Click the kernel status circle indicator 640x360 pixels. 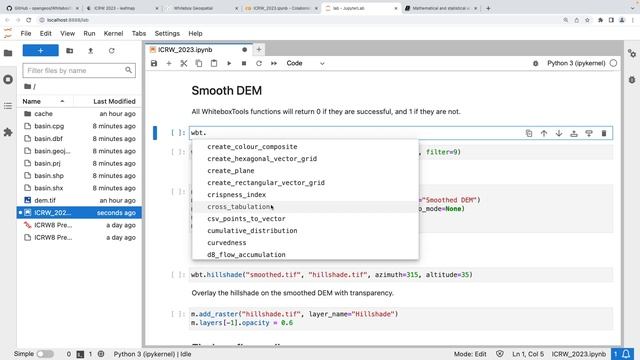pyautogui.click(x=613, y=63)
